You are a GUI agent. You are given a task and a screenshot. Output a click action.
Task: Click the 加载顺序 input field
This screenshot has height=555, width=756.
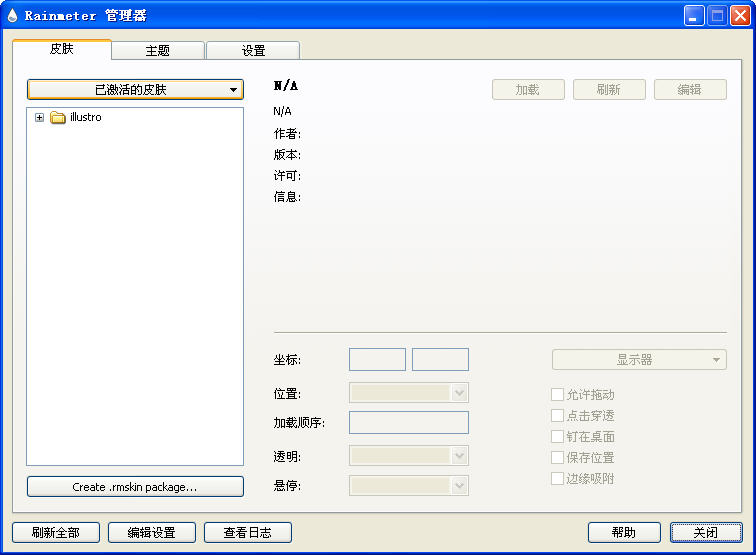tap(408, 423)
